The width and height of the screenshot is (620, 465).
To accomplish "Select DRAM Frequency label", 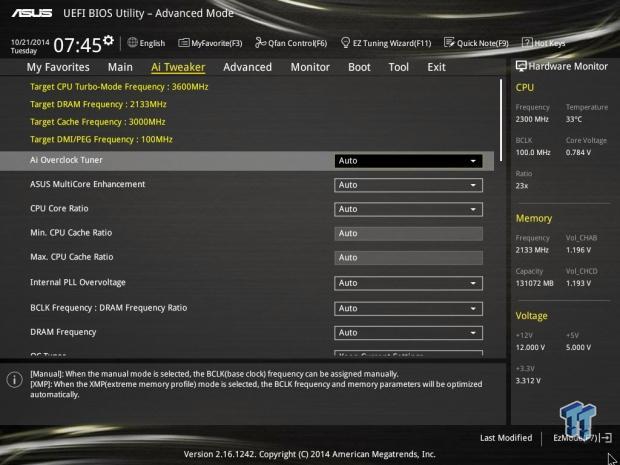I will (x=63, y=332).
